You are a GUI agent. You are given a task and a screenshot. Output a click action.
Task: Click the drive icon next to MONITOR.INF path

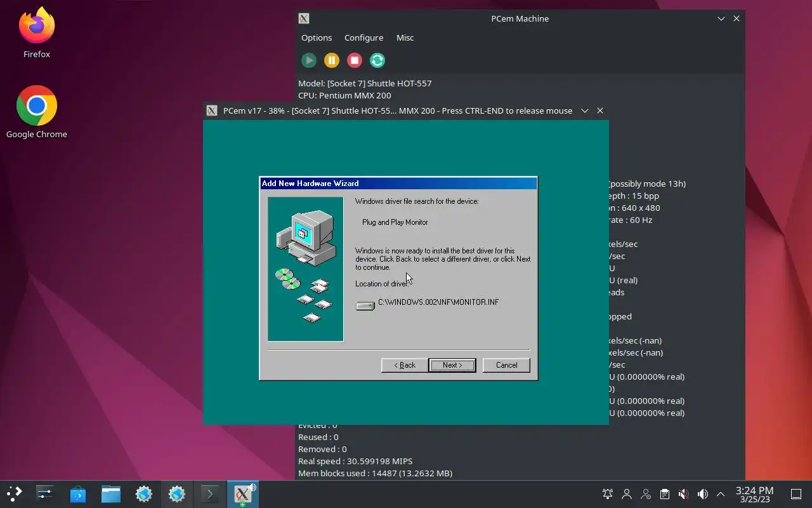click(365, 306)
